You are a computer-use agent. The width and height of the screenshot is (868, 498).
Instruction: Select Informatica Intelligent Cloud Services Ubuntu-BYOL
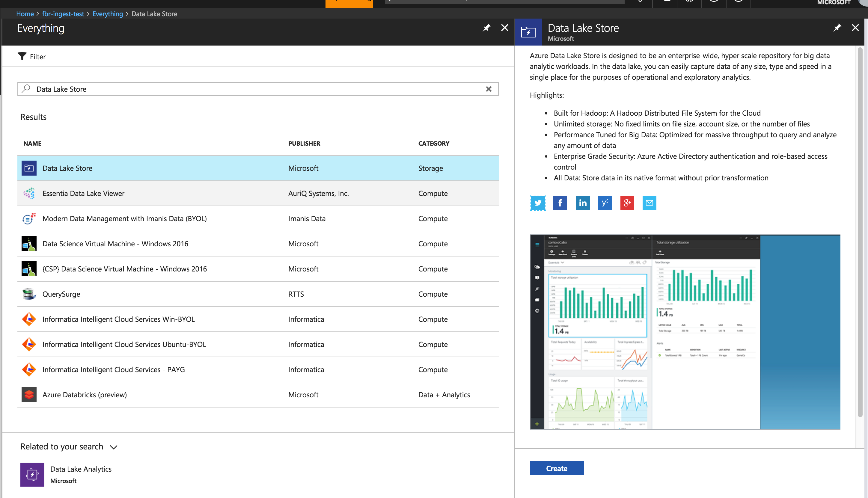(x=258, y=344)
